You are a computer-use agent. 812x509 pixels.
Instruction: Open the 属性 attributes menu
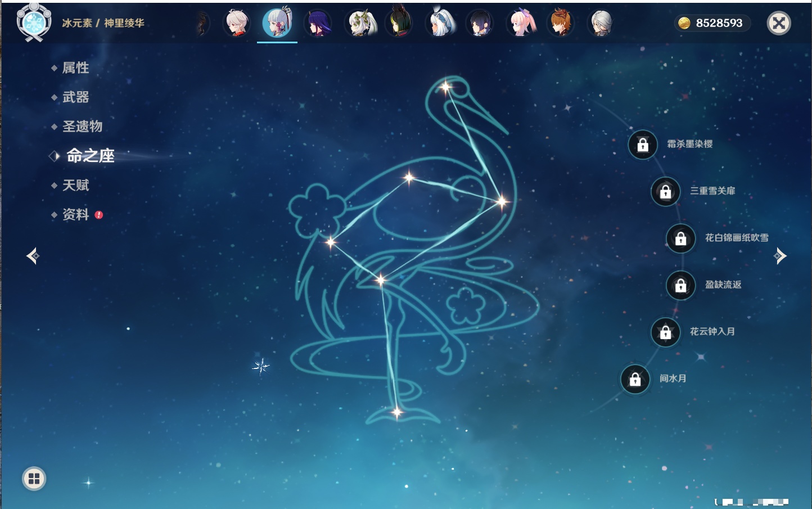(75, 68)
